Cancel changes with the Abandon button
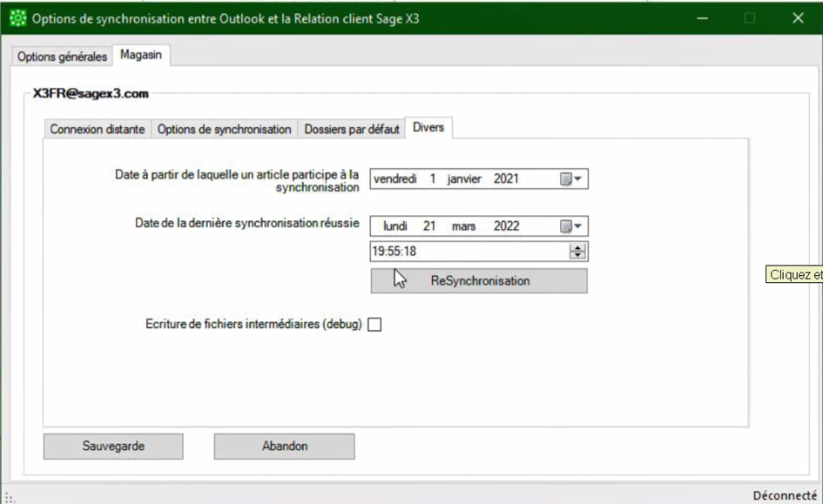 [x=285, y=447]
